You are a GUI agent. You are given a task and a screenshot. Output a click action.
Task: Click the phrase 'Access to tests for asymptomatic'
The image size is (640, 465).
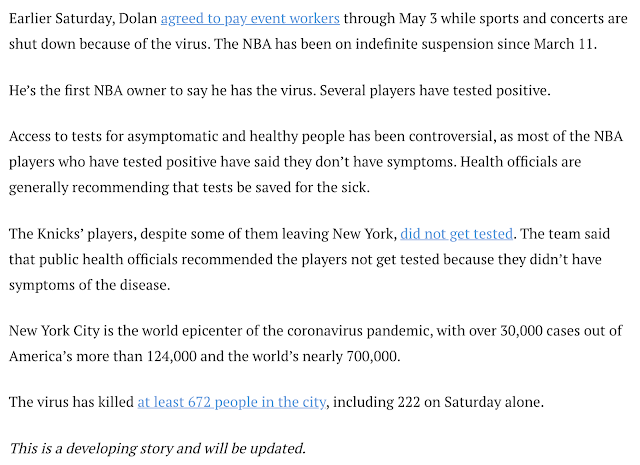pos(113,136)
